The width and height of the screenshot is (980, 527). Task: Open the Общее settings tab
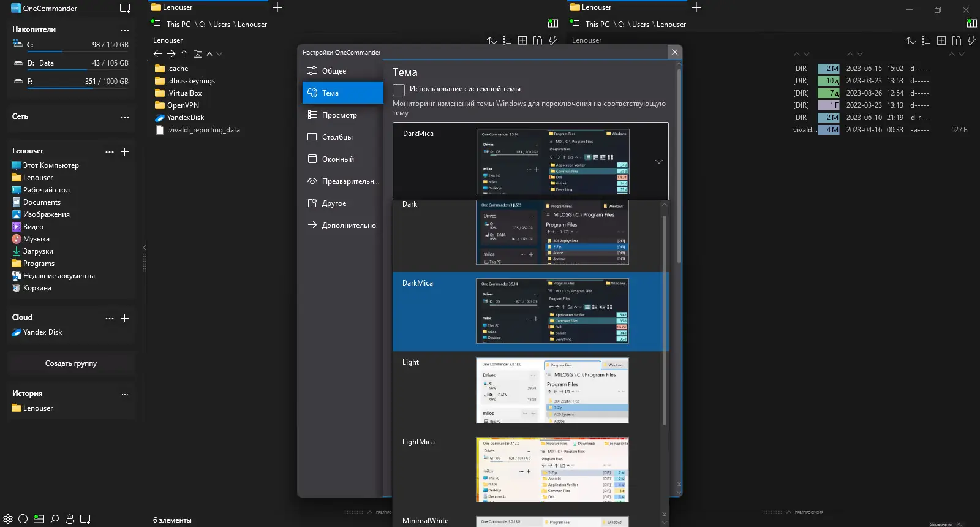[334, 71]
